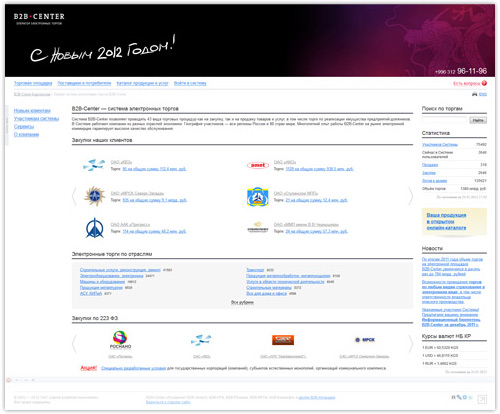Viewport: 500px width, 414px height.
Task: Open Сервисы in left sidebar
Action: [24, 126]
